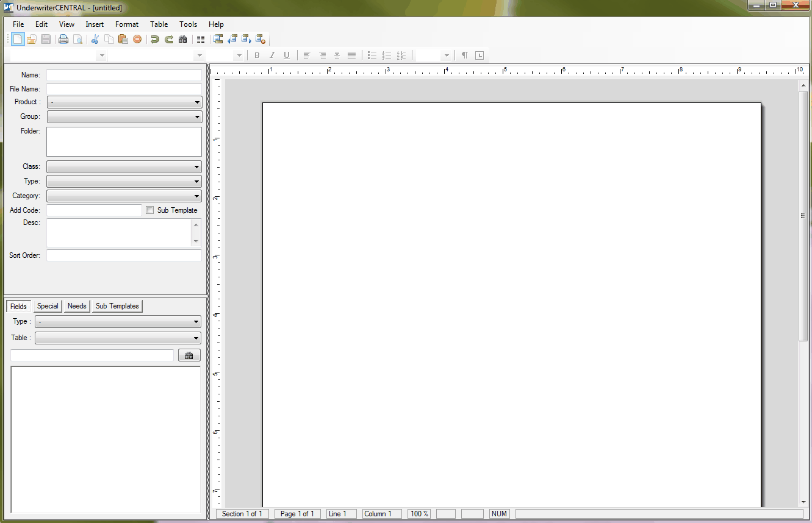Click the field icon with right blue arrow

point(246,40)
